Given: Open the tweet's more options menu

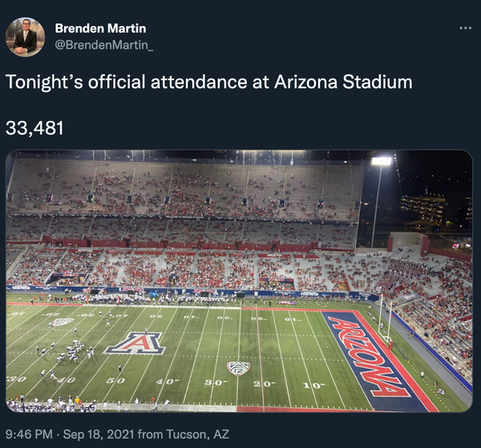Looking at the screenshot, I should [465, 28].
